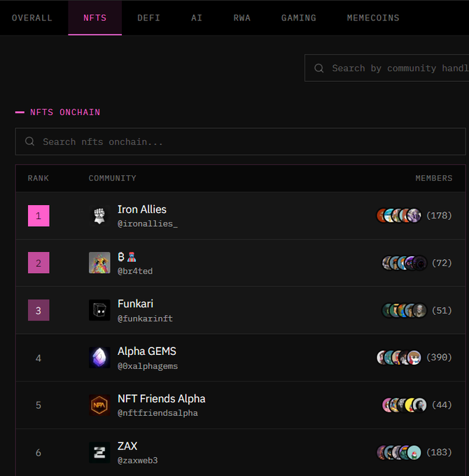469x476 pixels.
Task: Select the NFTS tab
Action: click(x=95, y=18)
